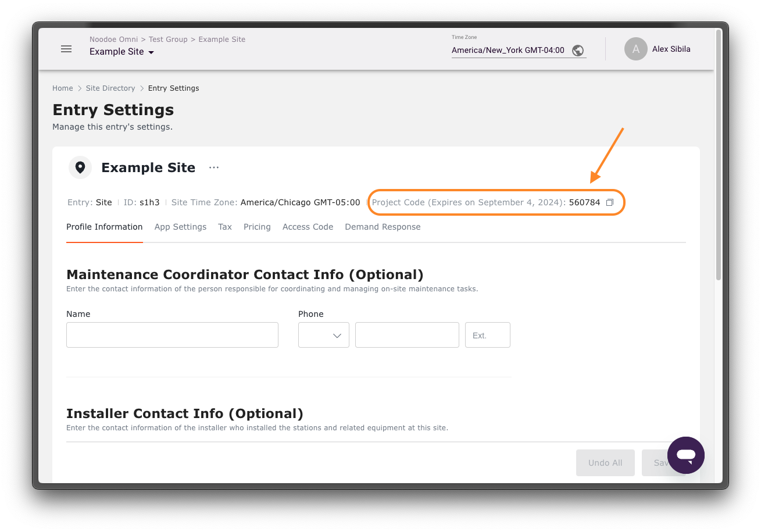
Task: Follow the Home breadcrumb link
Action: [63, 88]
